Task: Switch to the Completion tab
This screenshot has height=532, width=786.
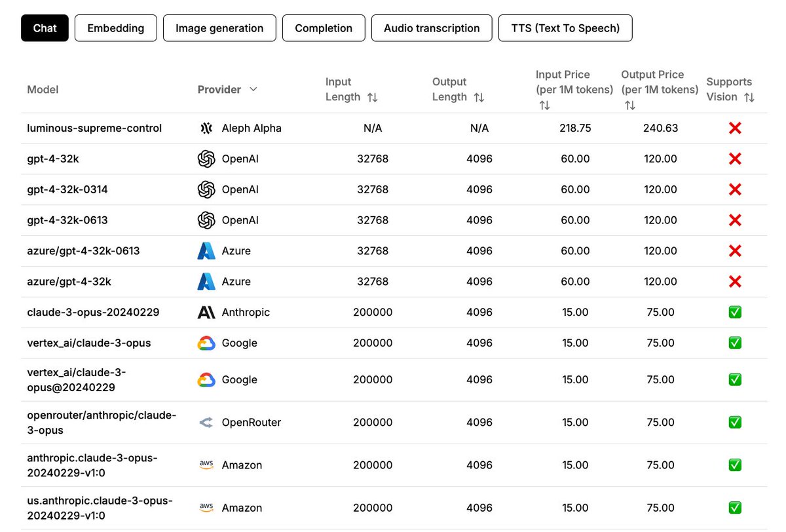Action: click(x=324, y=28)
